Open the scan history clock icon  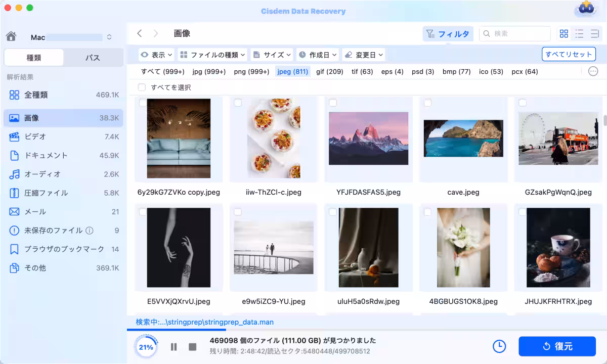click(499, 346)
